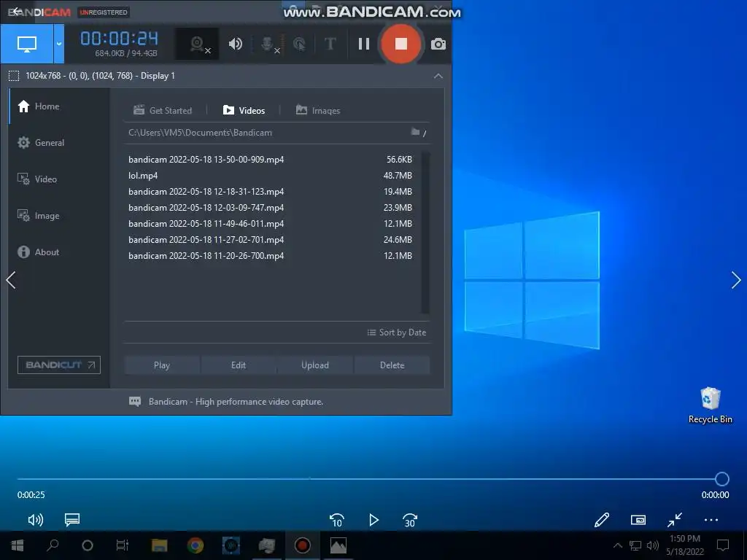
Task: Open File Explorer from the taskbar
Action: 159,545
